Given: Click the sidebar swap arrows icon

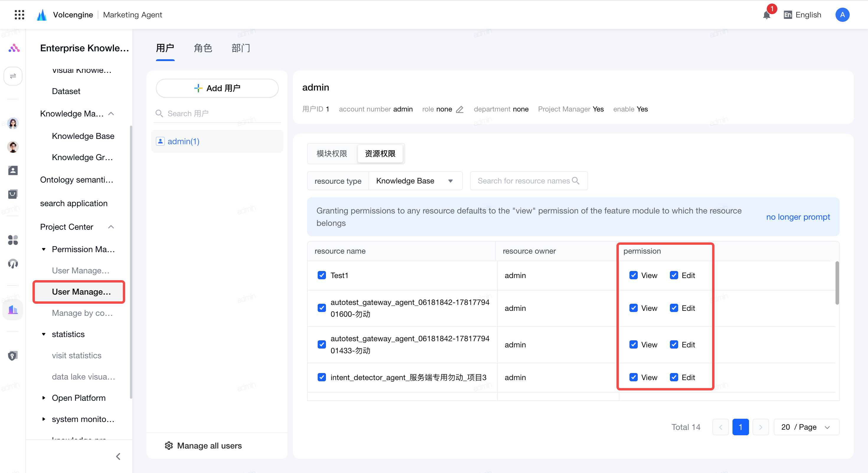Looking at the screenshot, I should (x=13, y=76).
